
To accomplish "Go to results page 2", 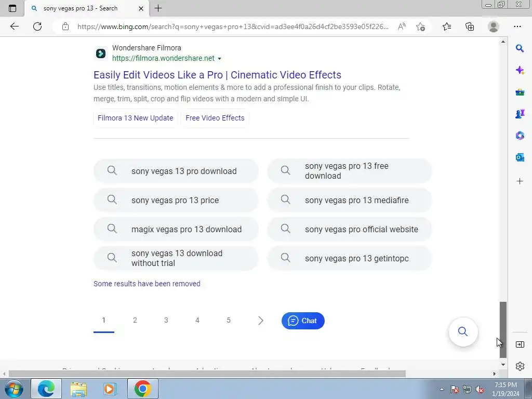I will tap(135, 320).
